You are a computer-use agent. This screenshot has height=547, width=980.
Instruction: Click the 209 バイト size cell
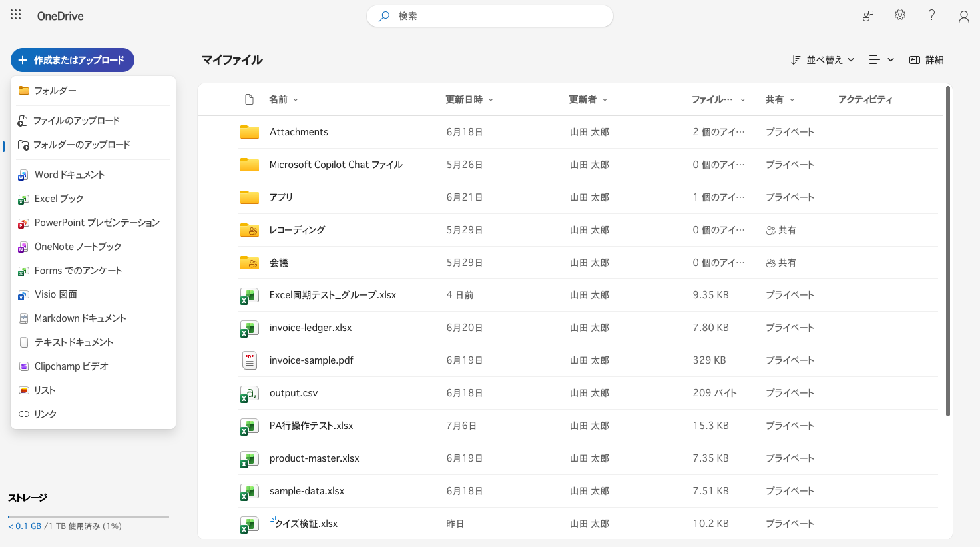[715, 393]
